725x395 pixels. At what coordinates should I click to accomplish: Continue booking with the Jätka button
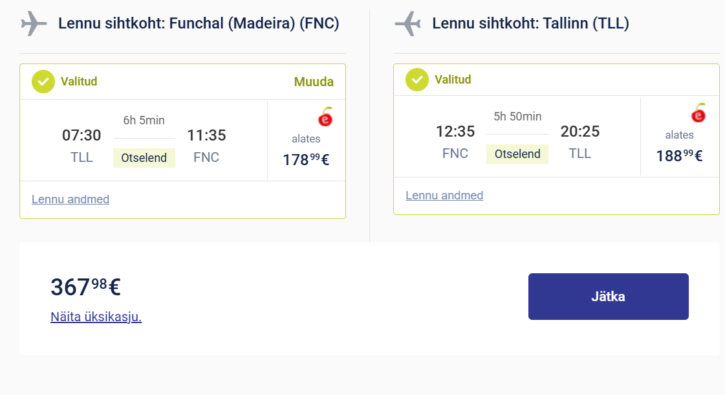pos(608,296)
